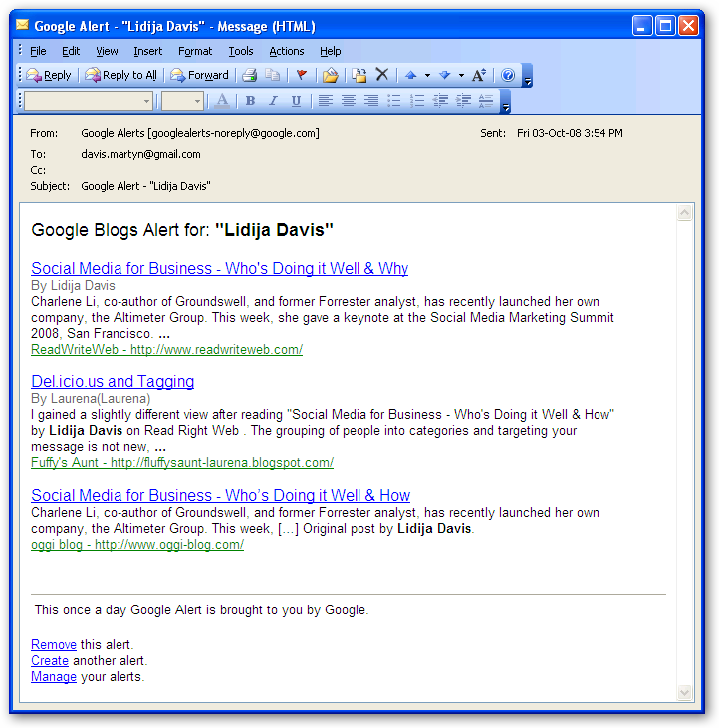Toggle Underline formatting
This screenshot has height=728, width=719.
coord(296,101)
